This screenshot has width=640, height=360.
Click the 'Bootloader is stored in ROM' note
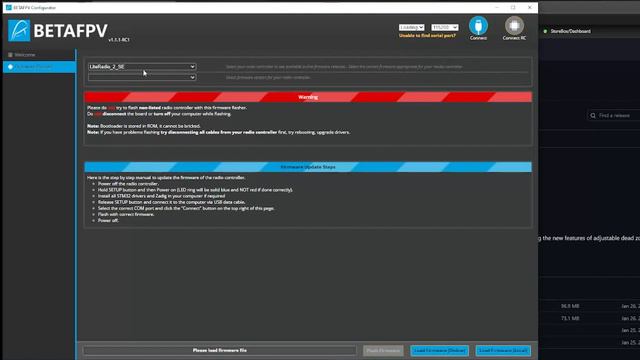pyautogui.click(x=144, y=126)
